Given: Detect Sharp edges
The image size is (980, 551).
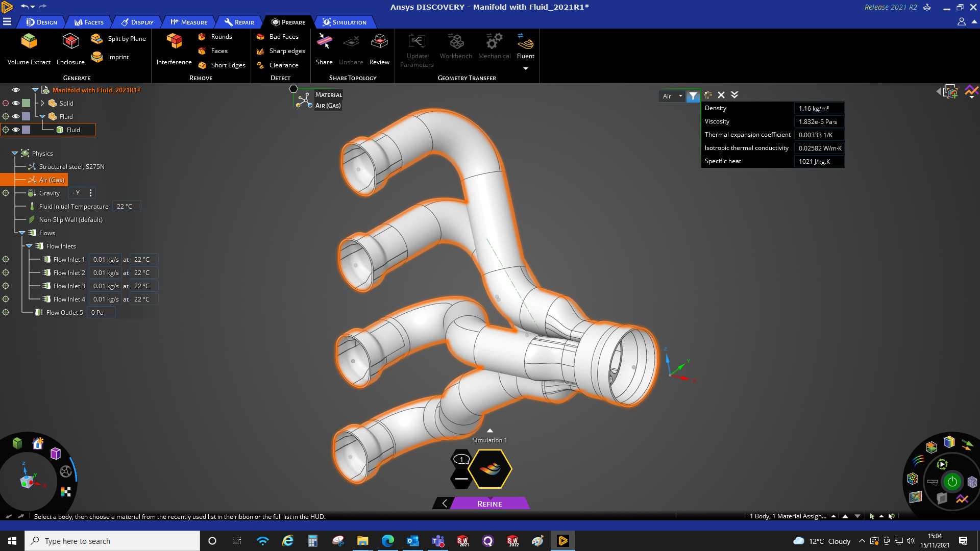Looking at the screenshot, I should pos(281,51).
